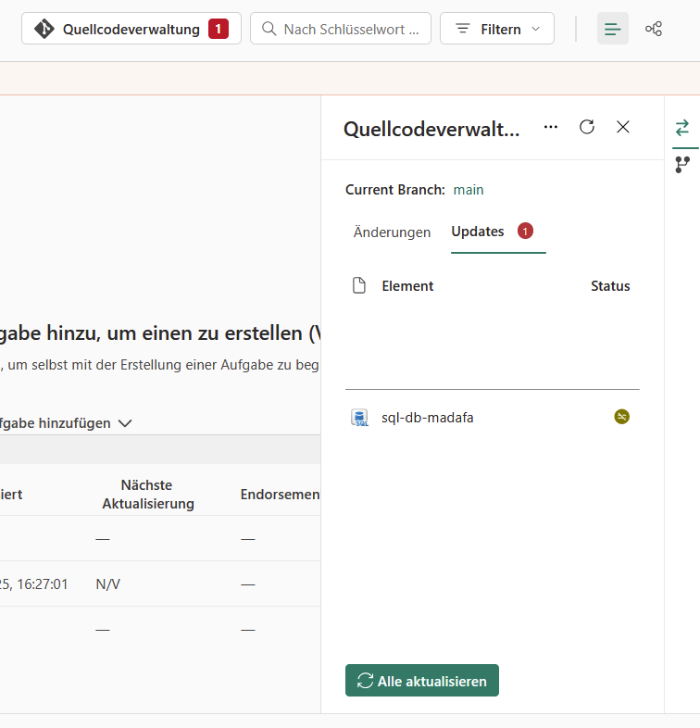The height and width of the screenshot is (728, 700).
Task: Click the Filtern chevron arrow
Action: 536,29
